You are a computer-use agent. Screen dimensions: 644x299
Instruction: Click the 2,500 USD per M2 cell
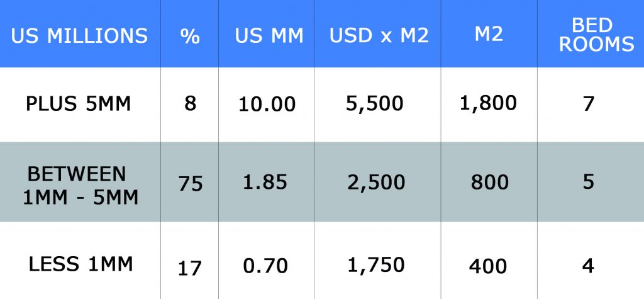point(376,183)
